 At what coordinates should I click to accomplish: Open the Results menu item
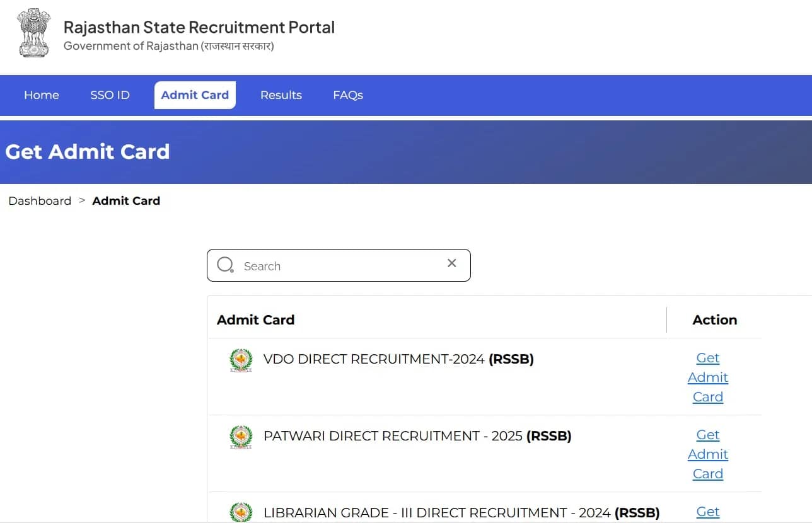click(x=281, y=95)
